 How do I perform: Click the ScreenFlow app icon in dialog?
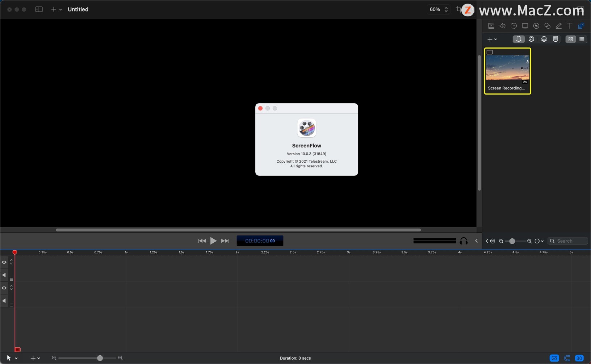pos(307,128)
